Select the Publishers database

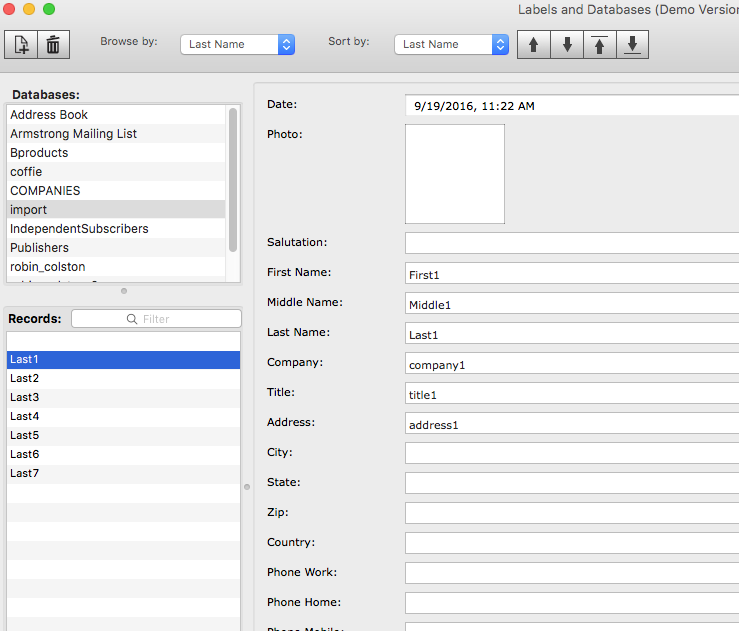point(40,248)
